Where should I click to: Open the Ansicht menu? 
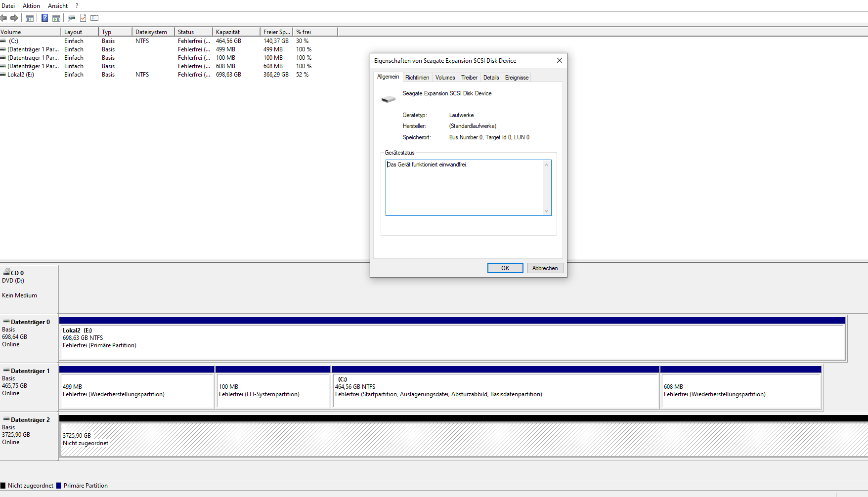(58, 6)
